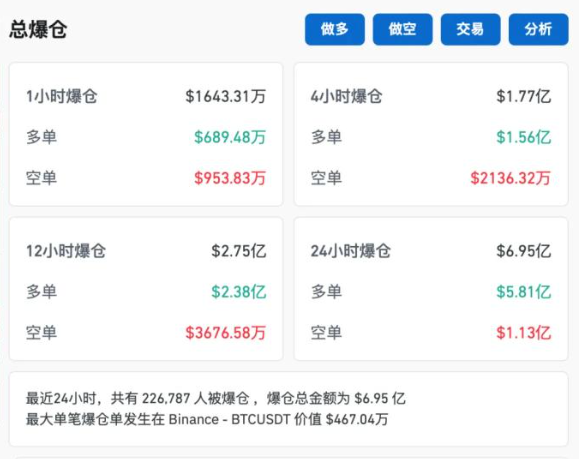This screenshot has height=459, width=579.
Task: Click the red $2136.32万 short value
Action: tap(510, 178)
